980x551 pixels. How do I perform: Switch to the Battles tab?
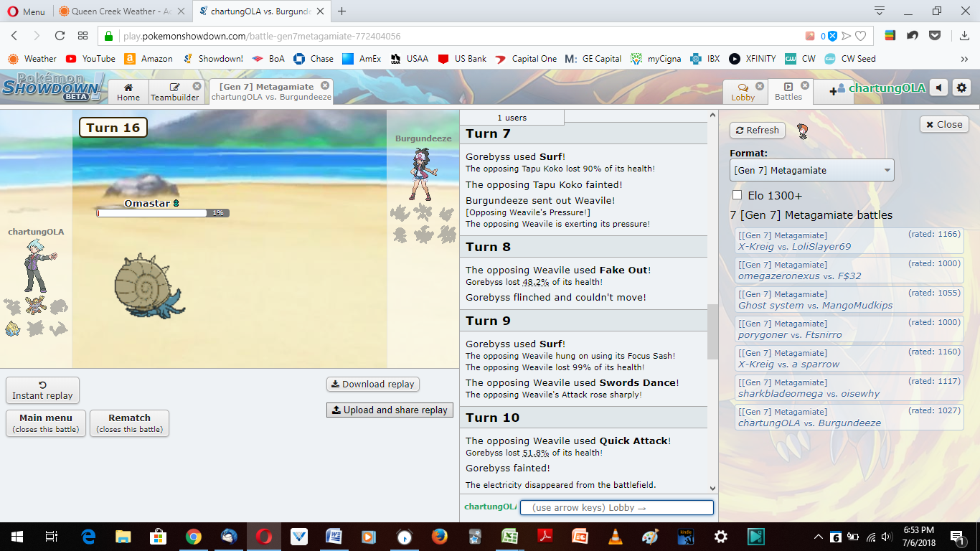tap(788, 92)
